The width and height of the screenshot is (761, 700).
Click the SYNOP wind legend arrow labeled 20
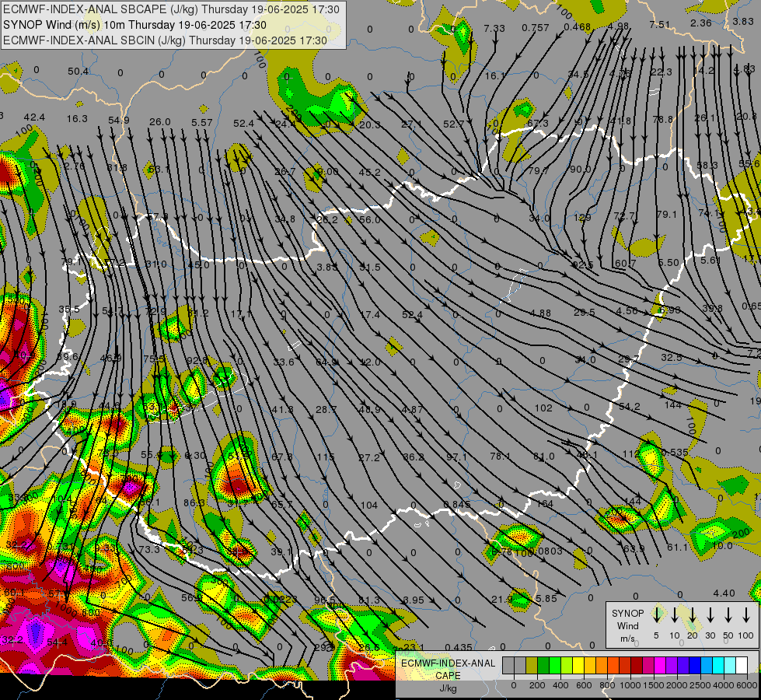point(693,615)
